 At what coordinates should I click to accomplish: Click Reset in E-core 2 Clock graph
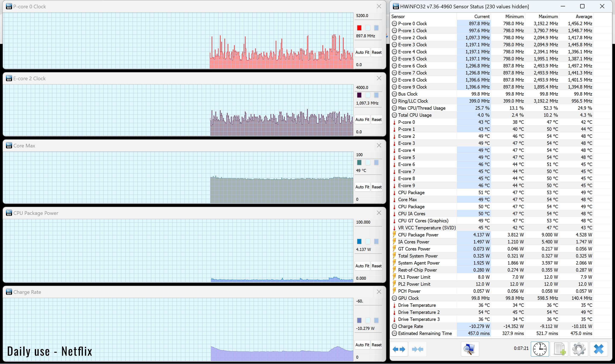(376, 119)
